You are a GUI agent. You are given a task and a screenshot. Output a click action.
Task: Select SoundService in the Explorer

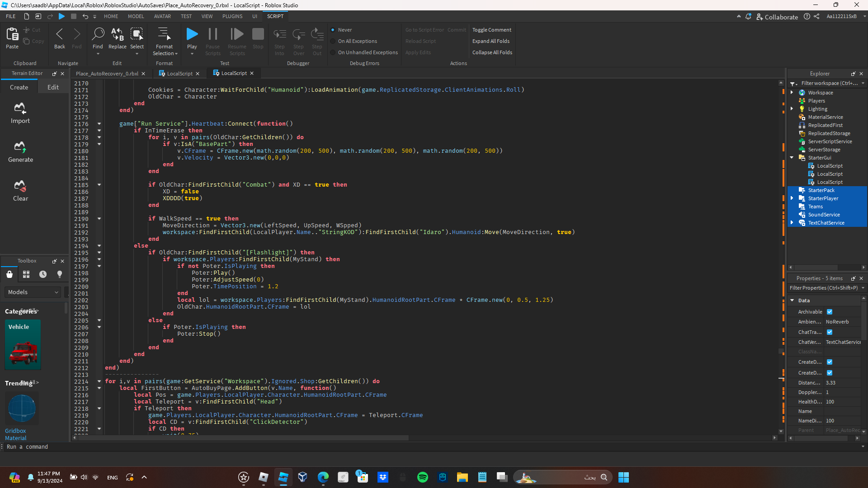tap(824, 215)
